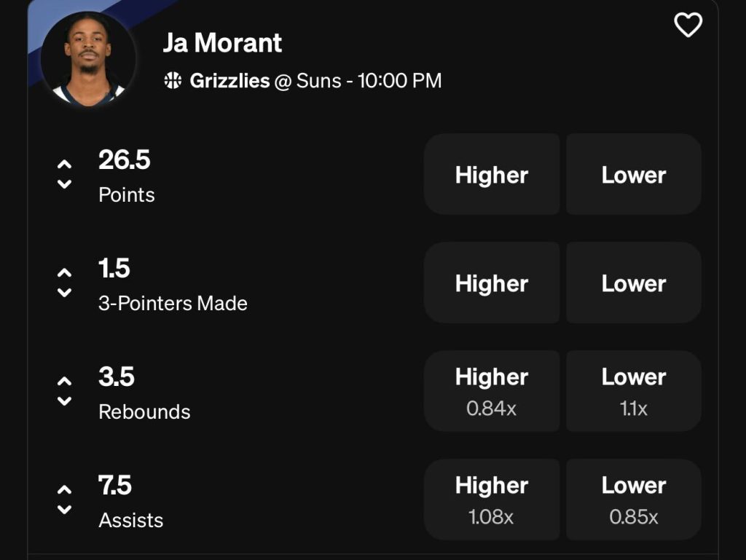The height and width of the screenshot is (560, 746).
Task: Pick Higher on 26.5 Points
Action: pos(492,175)
